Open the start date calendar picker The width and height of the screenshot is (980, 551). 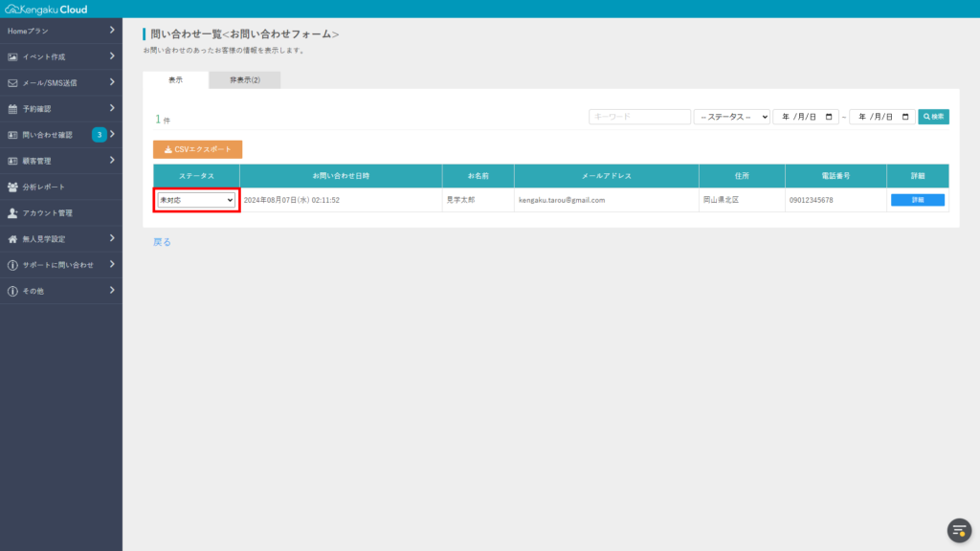pos(829,117)
